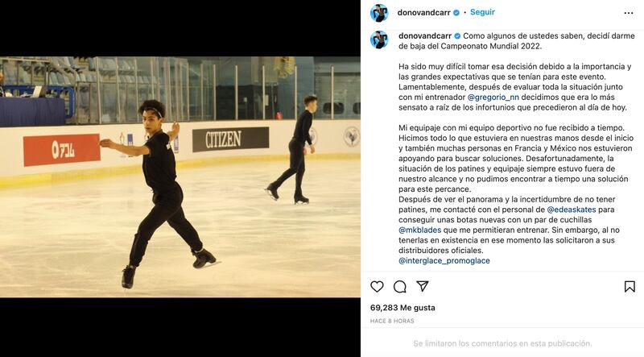Image resolution: width=644 pixels, height=357 pixels.
Task: Open the donovandcarr username in the header
Action: pyautogui.click(x=424, y=13)
